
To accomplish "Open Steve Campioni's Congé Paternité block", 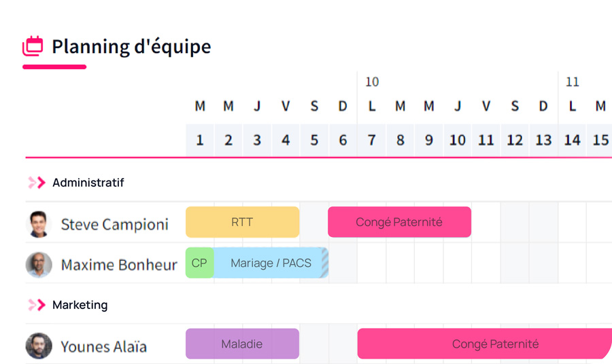I will 399,222.
